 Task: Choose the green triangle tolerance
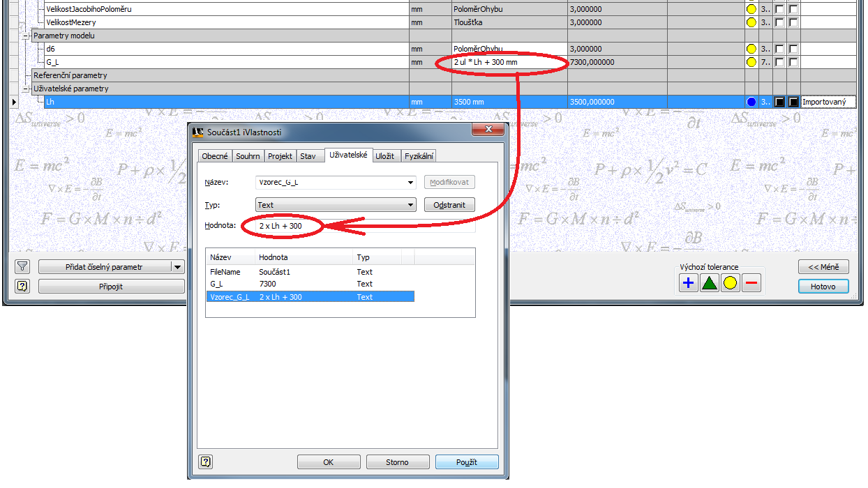[710, 283]
